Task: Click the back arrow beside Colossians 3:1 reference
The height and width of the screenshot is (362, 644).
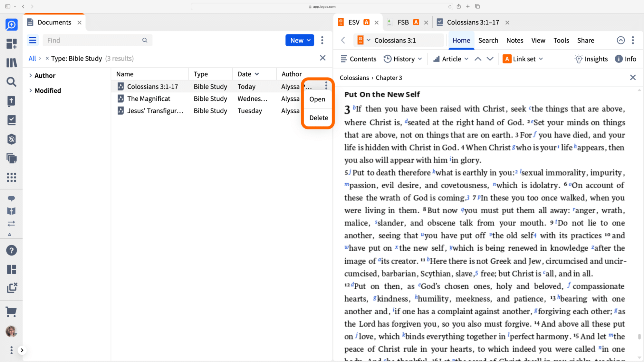Action: pyautogui.click(x=343, y=40)
